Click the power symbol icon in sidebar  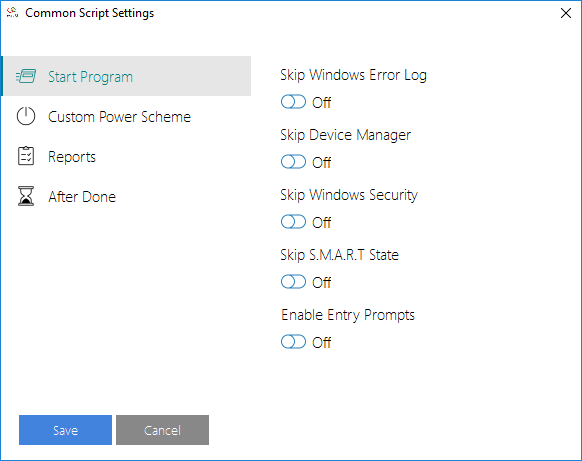(26, 116)
